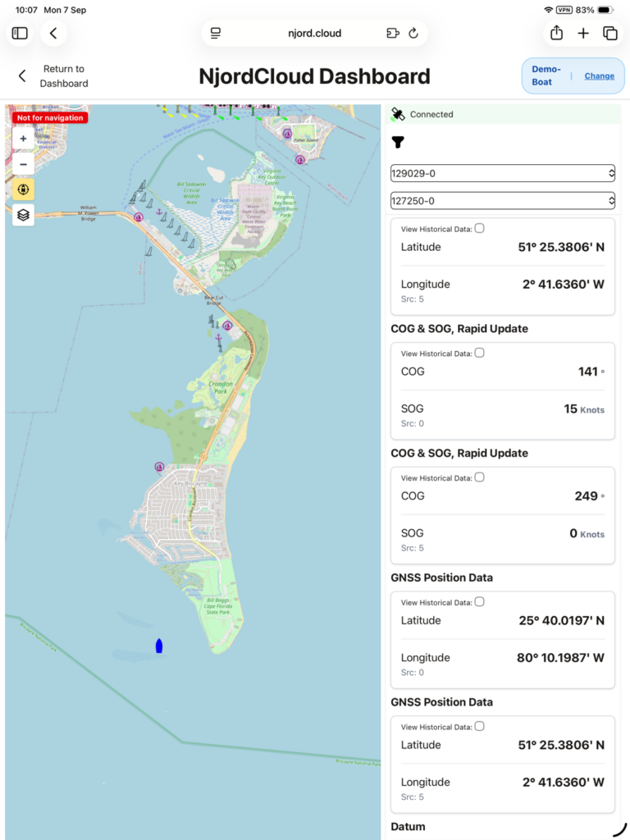Open the Safari page settings menu

pos(216,33)
